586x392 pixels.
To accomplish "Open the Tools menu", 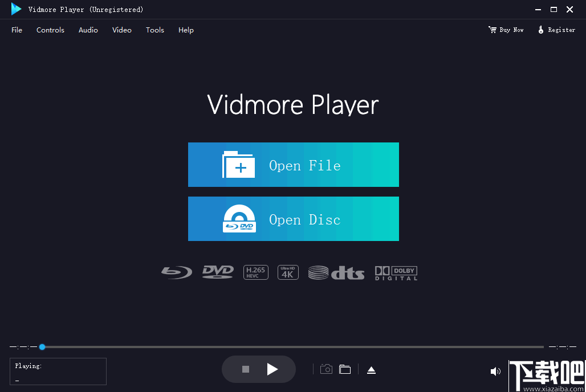I will 154,30.
